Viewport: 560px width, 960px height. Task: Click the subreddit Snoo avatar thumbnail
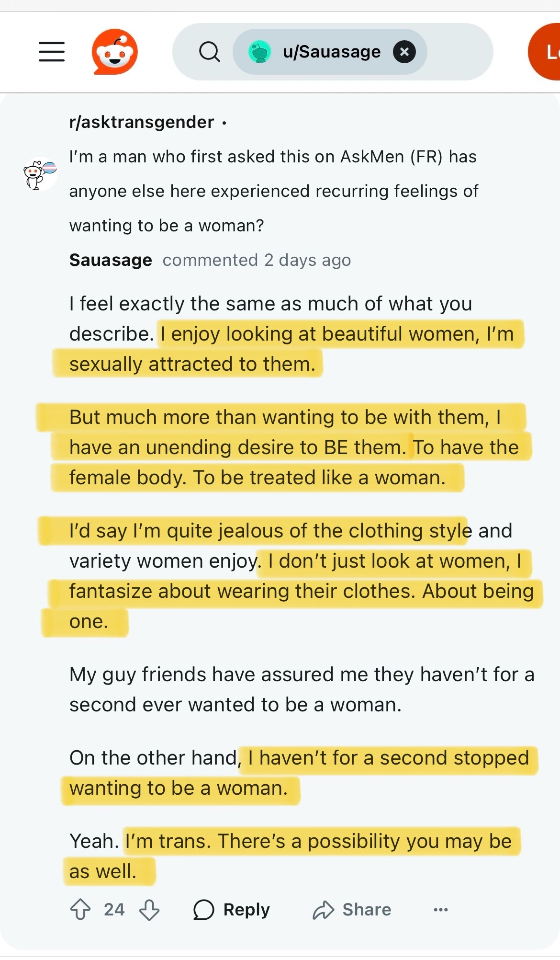(40, 173)
